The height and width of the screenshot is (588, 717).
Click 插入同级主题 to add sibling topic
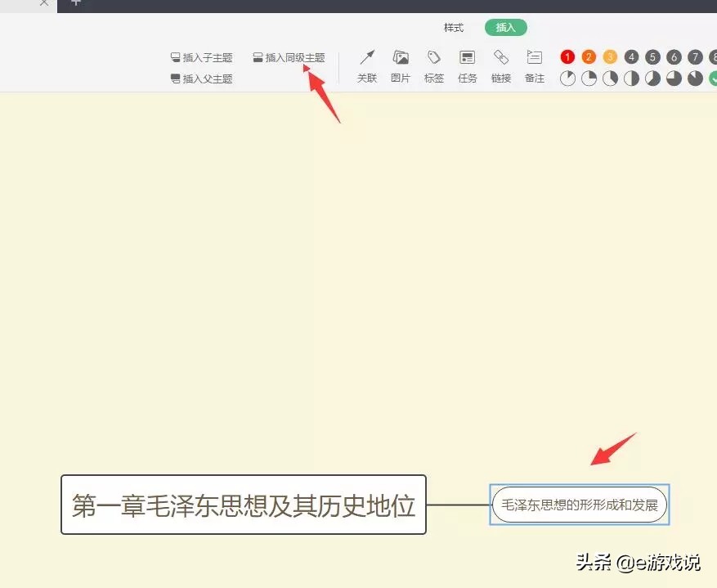(289, 58)
